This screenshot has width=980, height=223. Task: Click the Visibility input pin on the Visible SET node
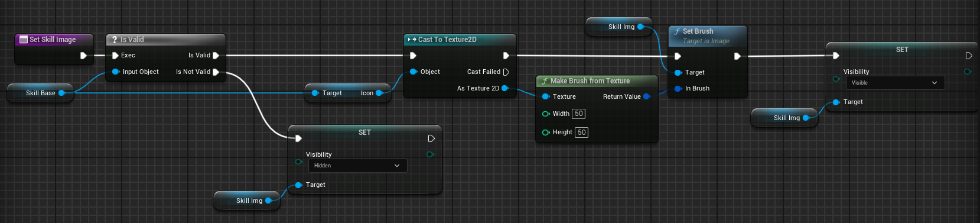[x=836, y=79]
